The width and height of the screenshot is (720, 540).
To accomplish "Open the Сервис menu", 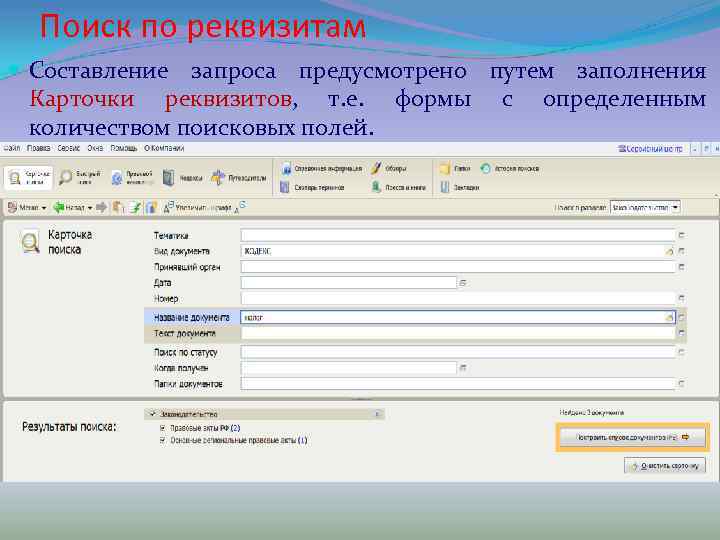I will point(68,148).
